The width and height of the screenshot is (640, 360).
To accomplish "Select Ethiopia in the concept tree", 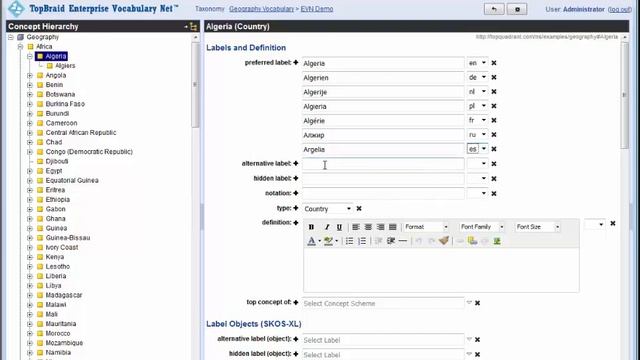I will click(x=58, y=200).
